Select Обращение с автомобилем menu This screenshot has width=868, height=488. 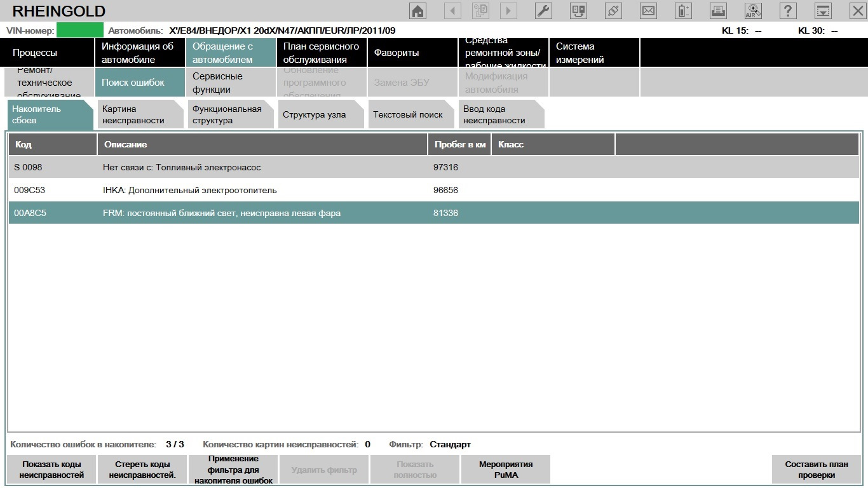231,53
